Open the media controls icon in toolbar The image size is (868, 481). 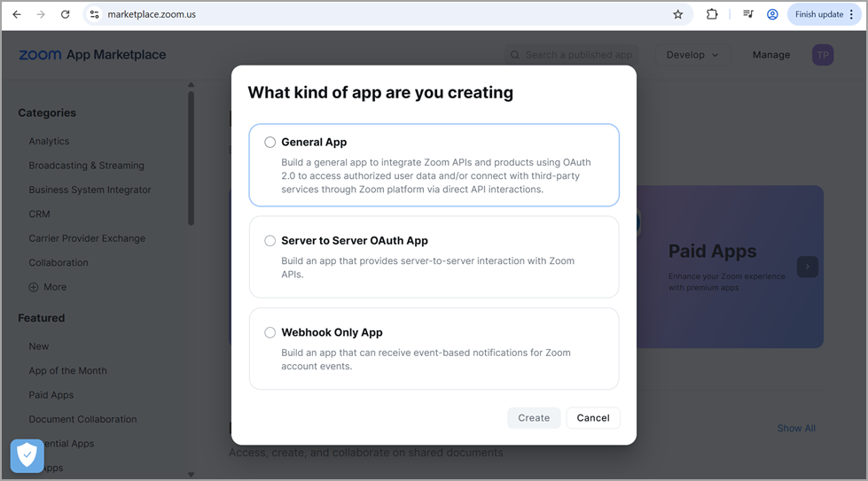[x=748, y=14]
